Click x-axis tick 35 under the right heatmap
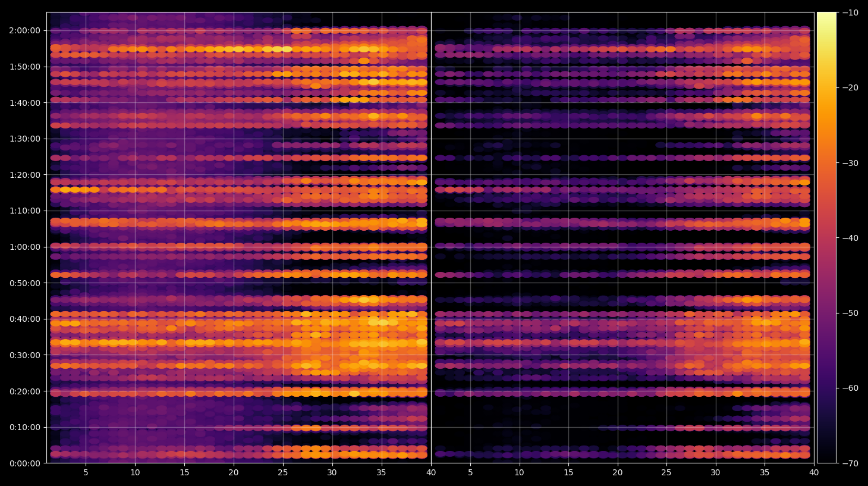Viewport: 868px width, 486px height. 765,473
